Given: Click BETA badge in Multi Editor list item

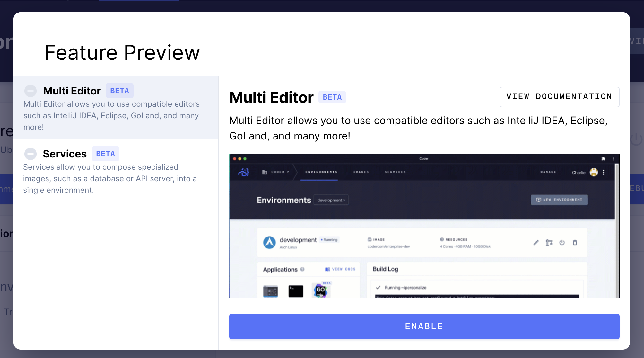Looking at the screenshot, I should click(120, 91).
